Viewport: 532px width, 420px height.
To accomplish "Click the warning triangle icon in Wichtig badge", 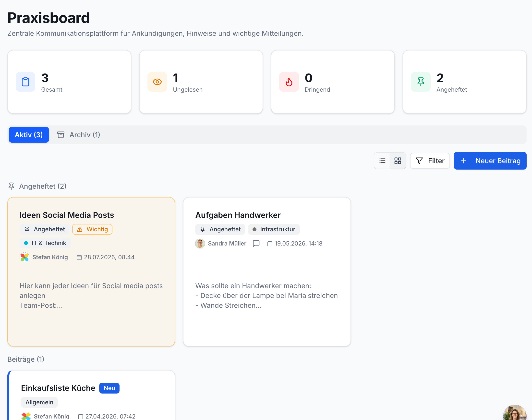I will point(80,229).
